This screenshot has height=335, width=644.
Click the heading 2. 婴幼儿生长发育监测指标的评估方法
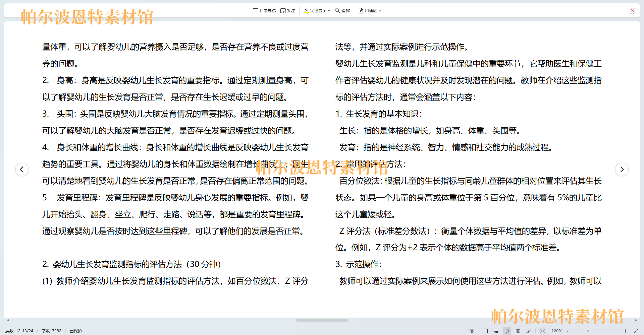(132, 264)
